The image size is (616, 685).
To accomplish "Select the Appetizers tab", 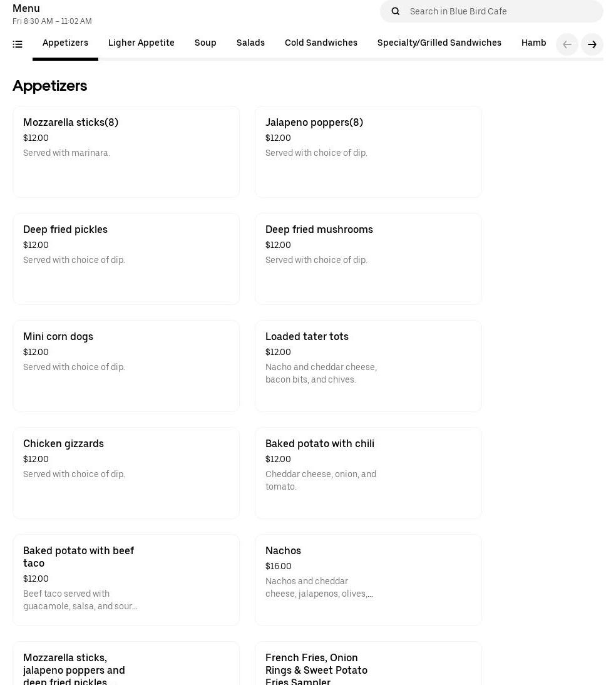I will tap(65, 43).
